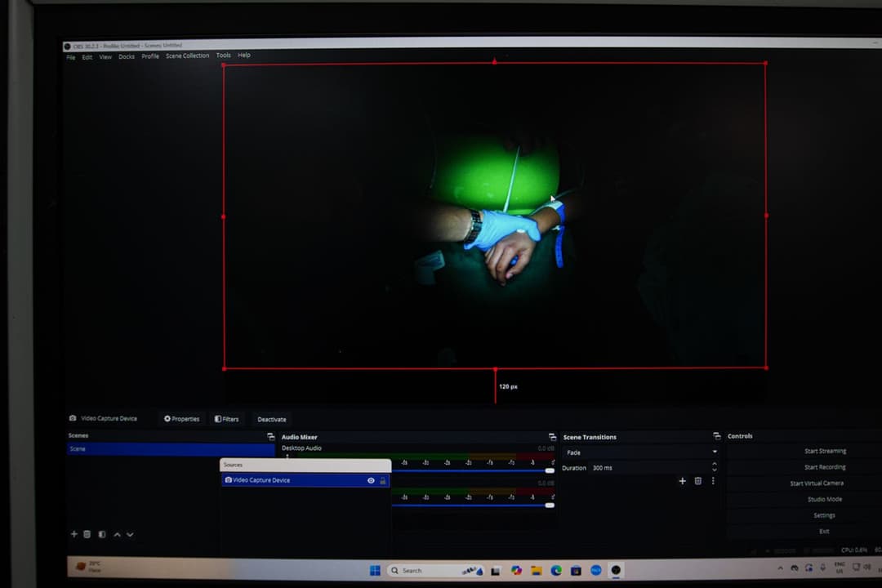Viewport: 882px width, 588px height.
Task: Click Start Recording button
Action: [824, 467]
